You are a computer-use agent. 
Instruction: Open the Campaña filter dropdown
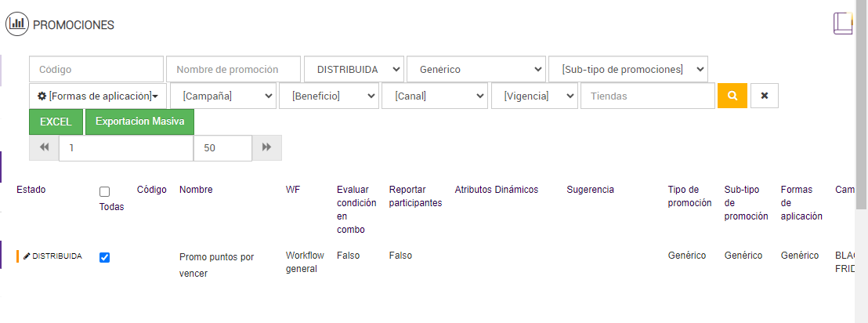coord(223,96)
